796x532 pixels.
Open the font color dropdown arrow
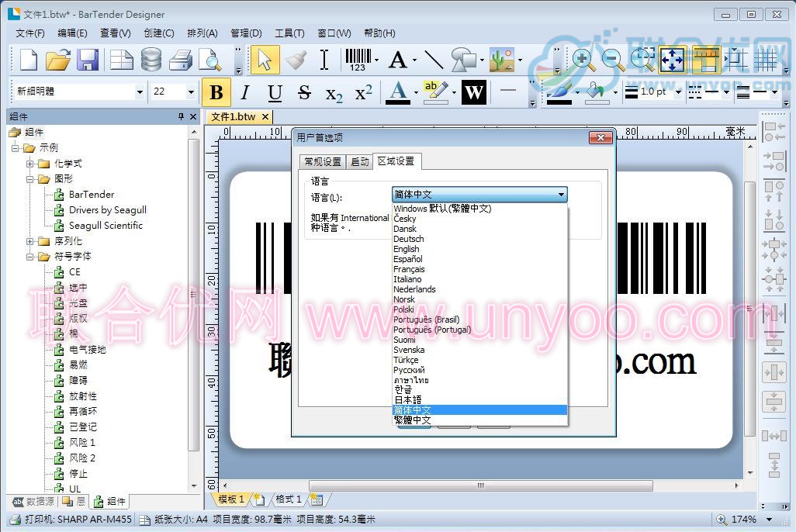(x=416, y=92)
